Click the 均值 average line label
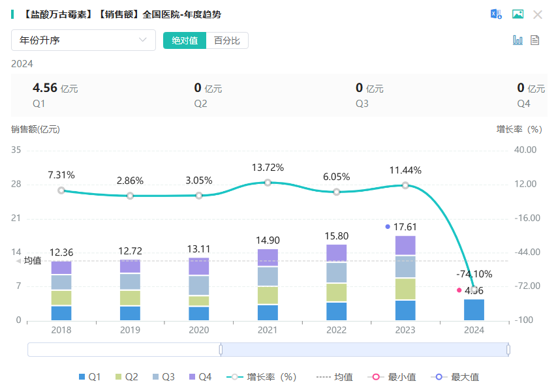Viewport: 556px width, 392px height. click(x=33, y=260)
